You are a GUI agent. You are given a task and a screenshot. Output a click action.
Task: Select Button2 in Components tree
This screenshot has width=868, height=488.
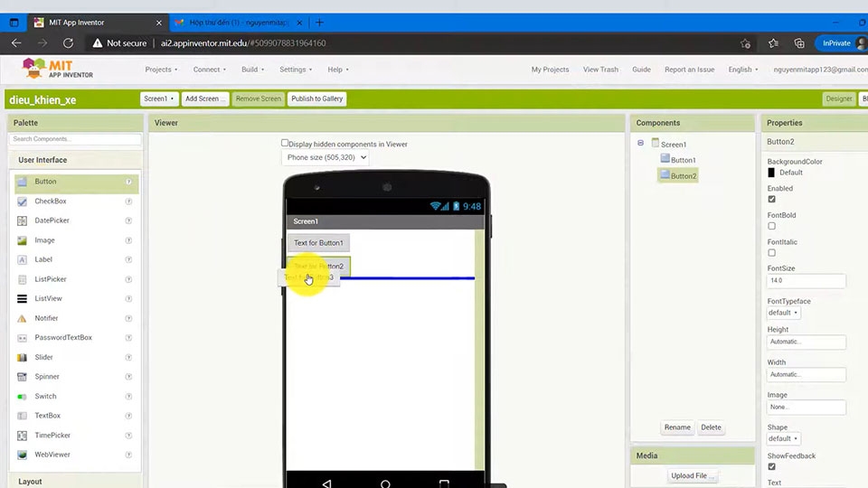click(677, 176)
